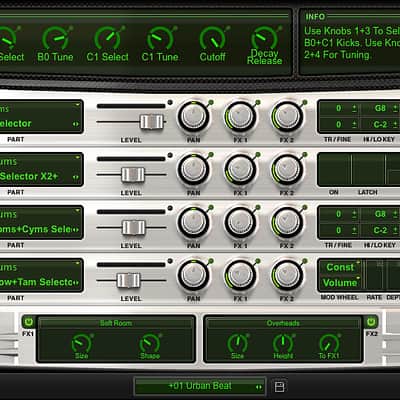
Task: Click the transpose stepper in Toms+Cyms row
Action: [x=354, y=214]
